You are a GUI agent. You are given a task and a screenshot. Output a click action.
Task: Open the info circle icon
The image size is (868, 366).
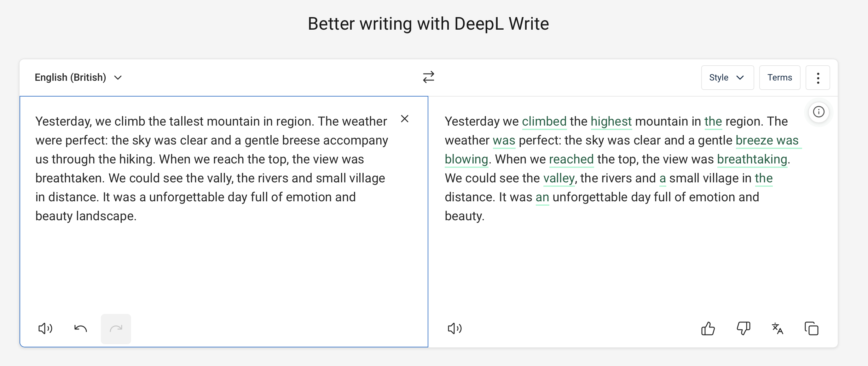(x=819, y=112)
